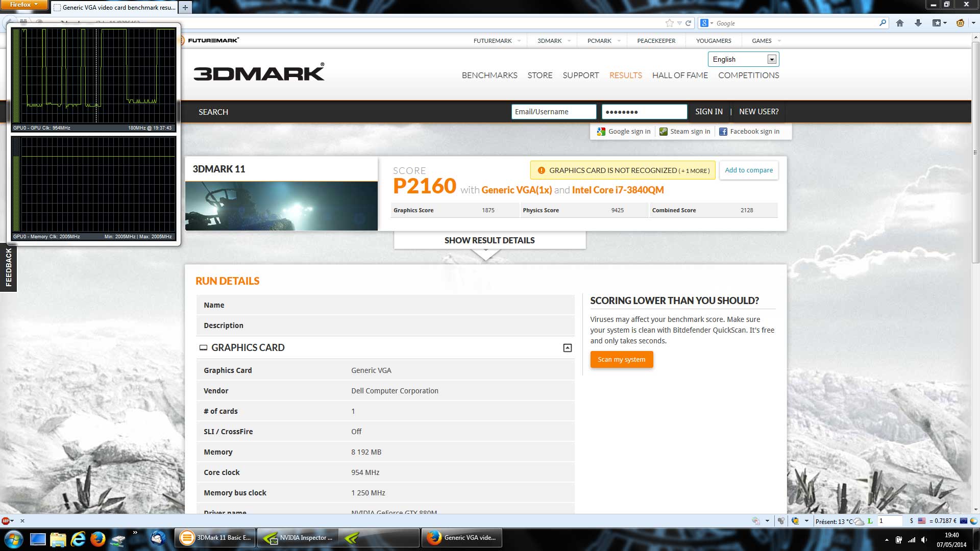980x551 pixels.
Task: Open Windows Explorer folder in taskbar
Action: tap(58, 539)
